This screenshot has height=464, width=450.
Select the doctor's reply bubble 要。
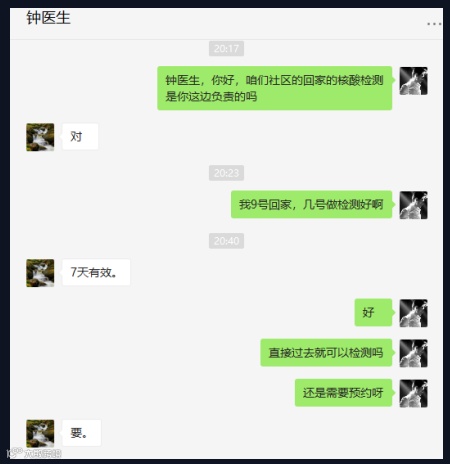coord(81,433)
